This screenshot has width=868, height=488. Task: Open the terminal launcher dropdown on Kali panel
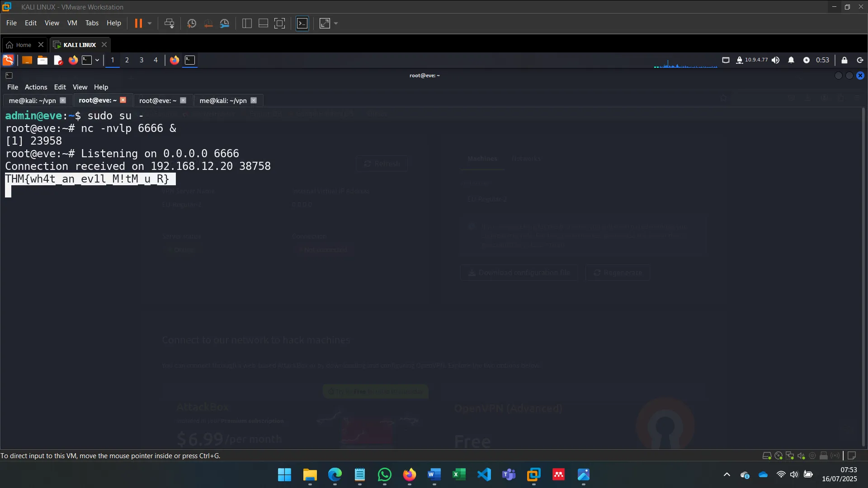click(x=97, y=60)
